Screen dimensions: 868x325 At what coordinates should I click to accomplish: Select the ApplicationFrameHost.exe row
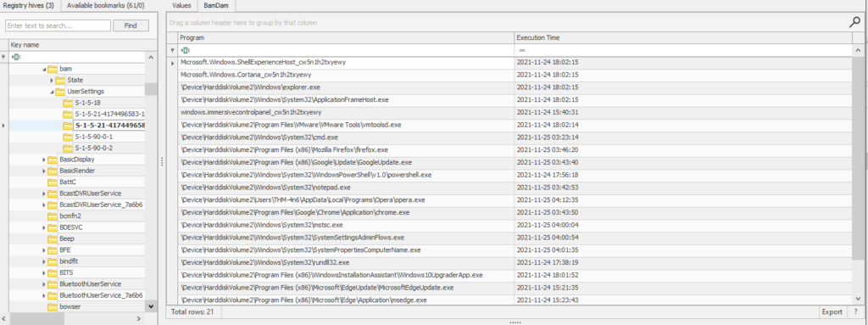[515, 100]
